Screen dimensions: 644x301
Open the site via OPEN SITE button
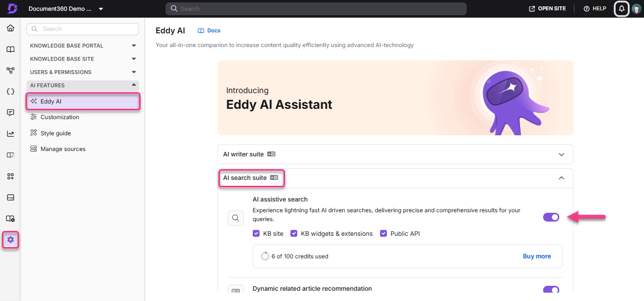coord(547,8)
